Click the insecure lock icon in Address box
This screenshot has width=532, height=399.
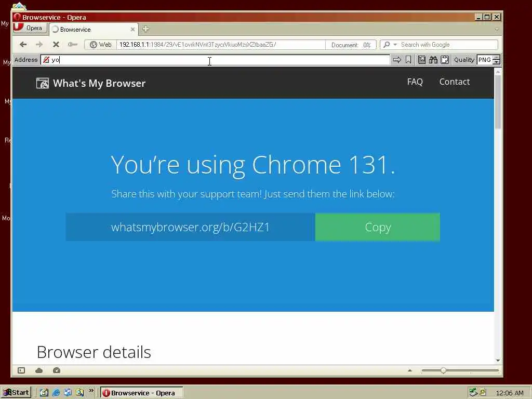46,60
